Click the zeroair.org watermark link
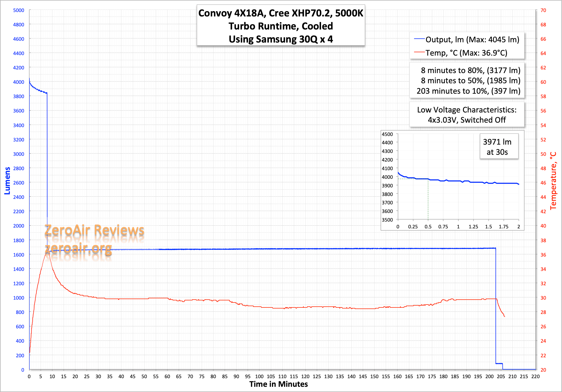The image size is (562, 392). pyautogui.click(x=78, y=248)
